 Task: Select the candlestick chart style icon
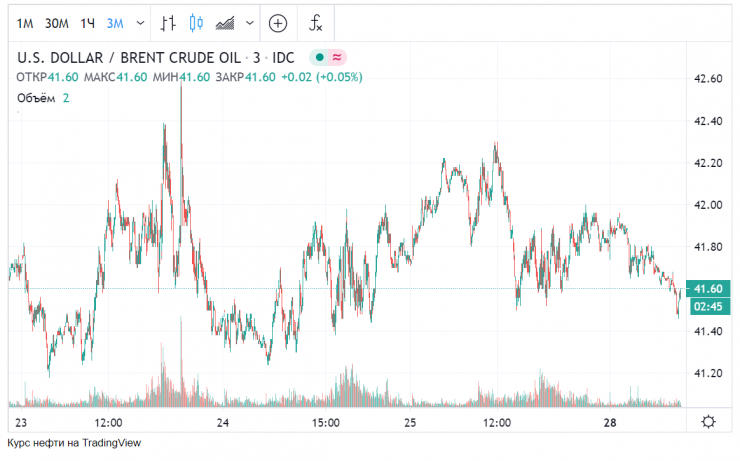point(196,22)
